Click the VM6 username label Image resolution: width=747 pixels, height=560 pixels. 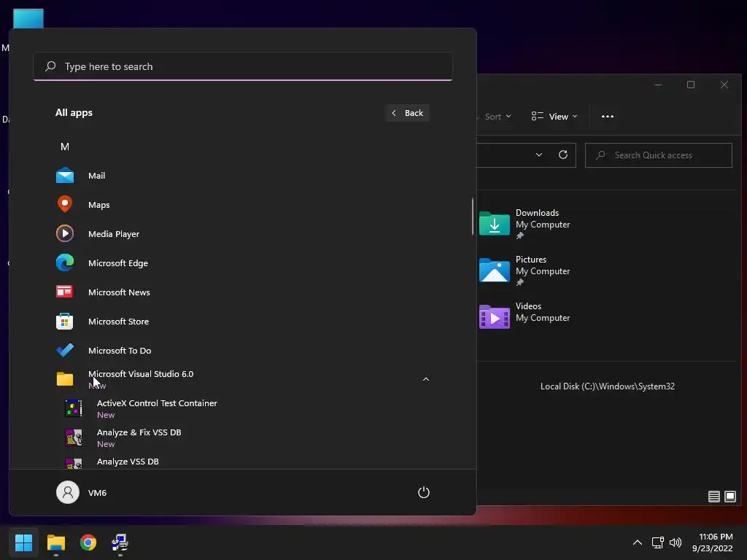97,493
